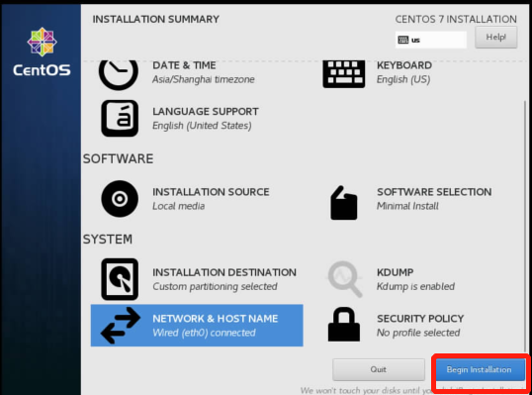This screenshot has width=532, height=395.
Task: Open the LANGUAGE SUPPORT heading
Action: coord(206,112)
